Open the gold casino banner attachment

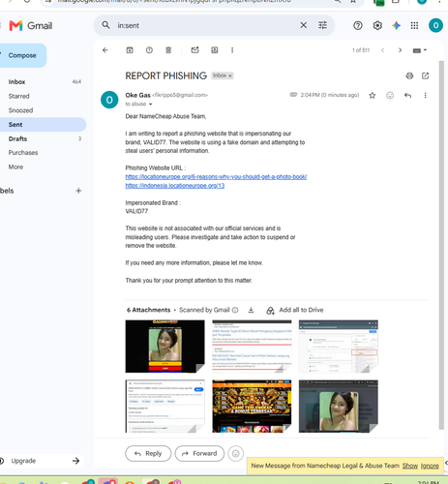[252, 407]
